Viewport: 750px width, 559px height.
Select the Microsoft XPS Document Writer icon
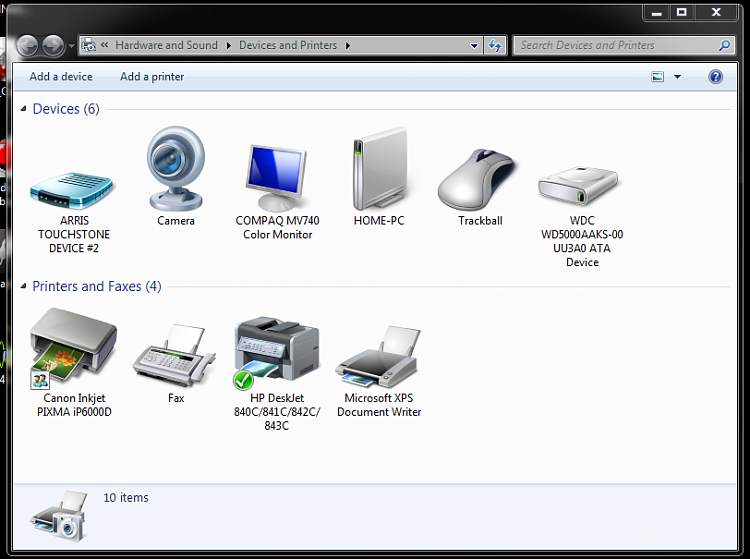[x=378, y=357]
